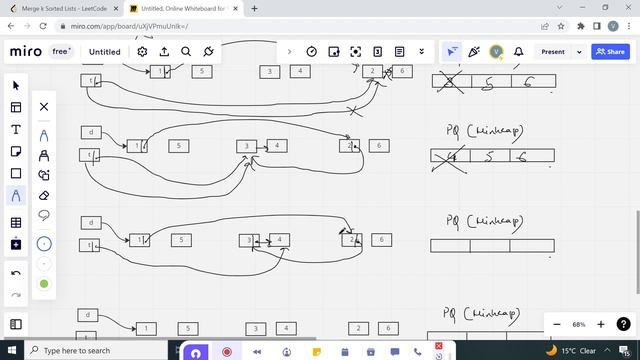Open the frame focus tool
640x360 pixels.
point(356,52)
